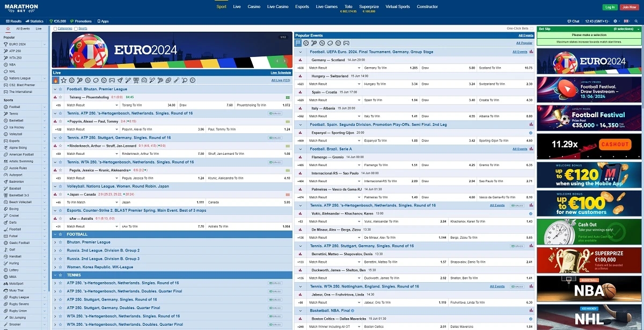Click the favorites star icon in Live filter row
The image size is (644, 330).
(63, 80)
